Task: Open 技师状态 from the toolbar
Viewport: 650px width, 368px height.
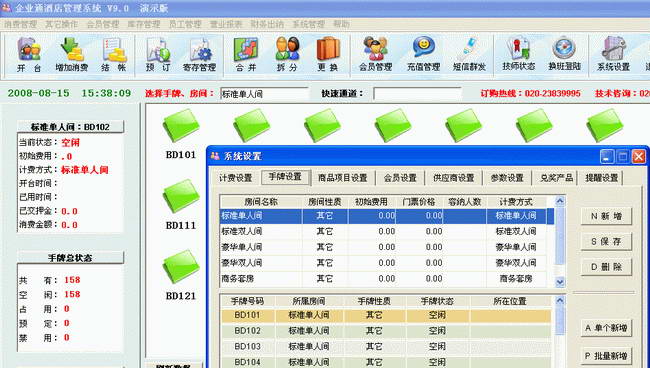Action: [518, 55]
